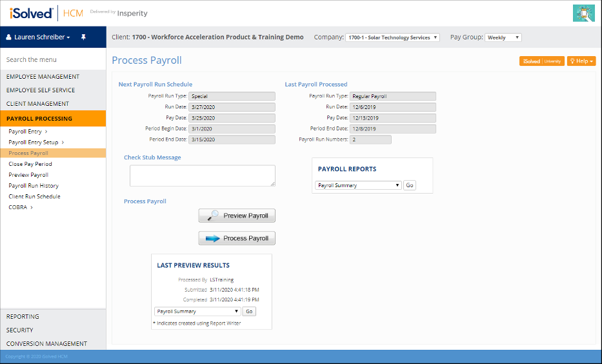
Task: Open the Payroll Reports dropdown
Action: (x=358, y=185)
